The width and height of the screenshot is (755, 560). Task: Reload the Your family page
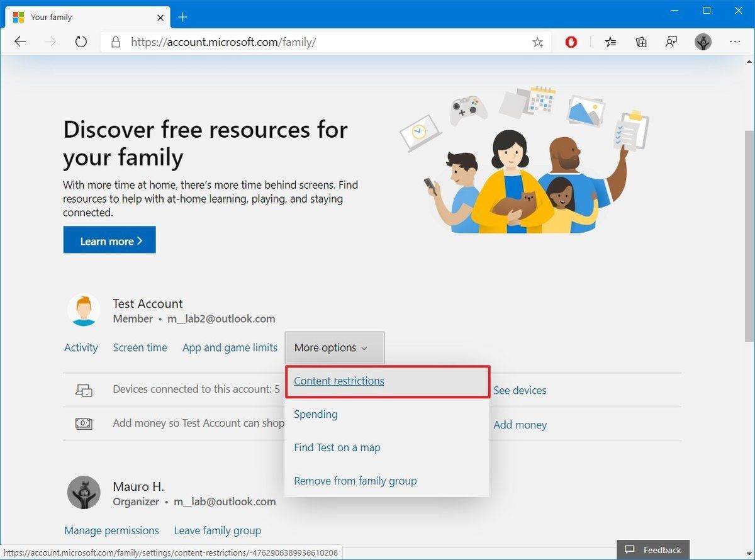coord(81,42)
